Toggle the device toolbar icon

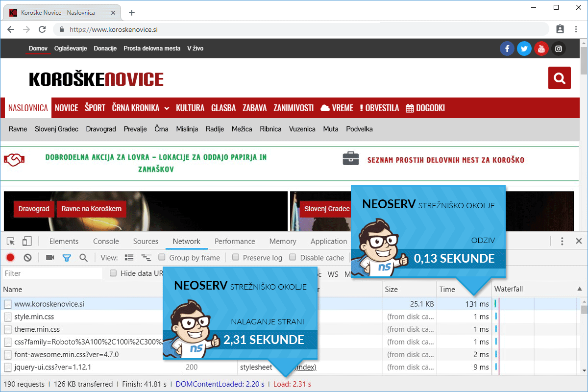coord(27,241)
